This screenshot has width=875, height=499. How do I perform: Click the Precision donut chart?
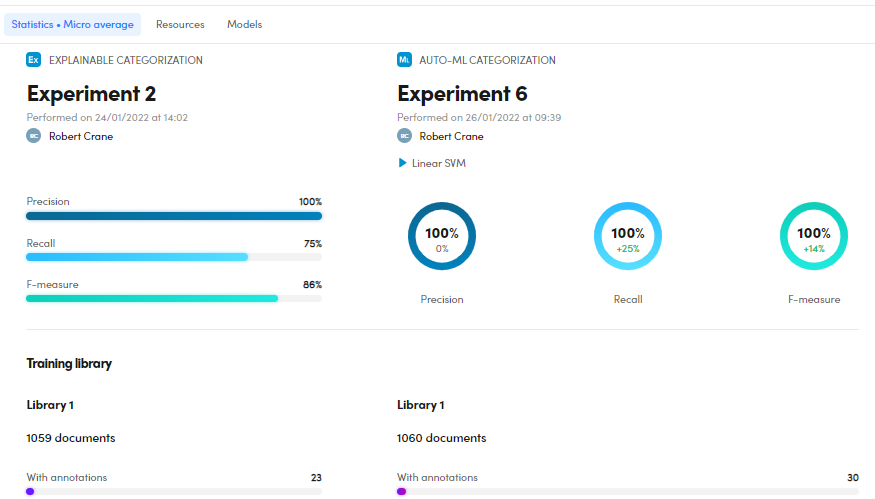pos(441,237)
